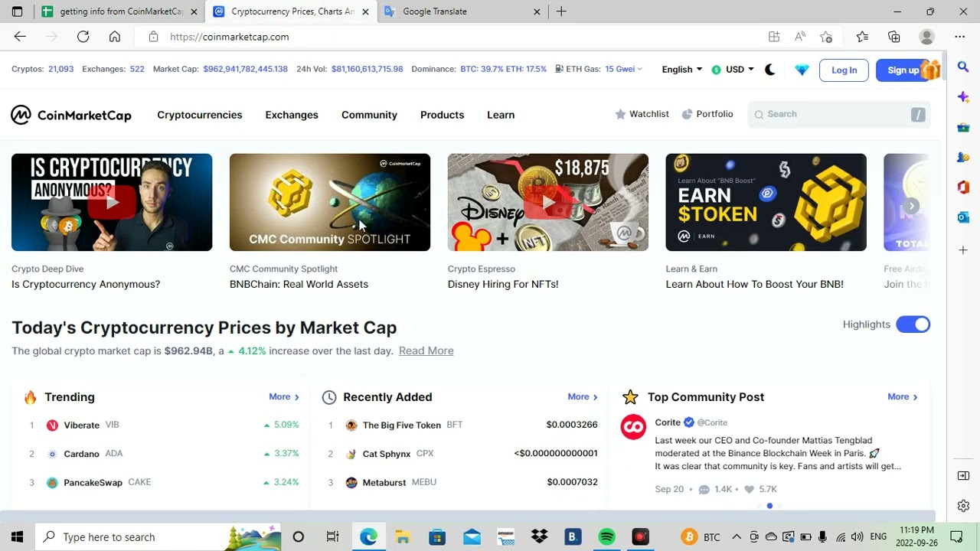Open the Community menu
Screen dimensions: 980x551
point(369,115)
